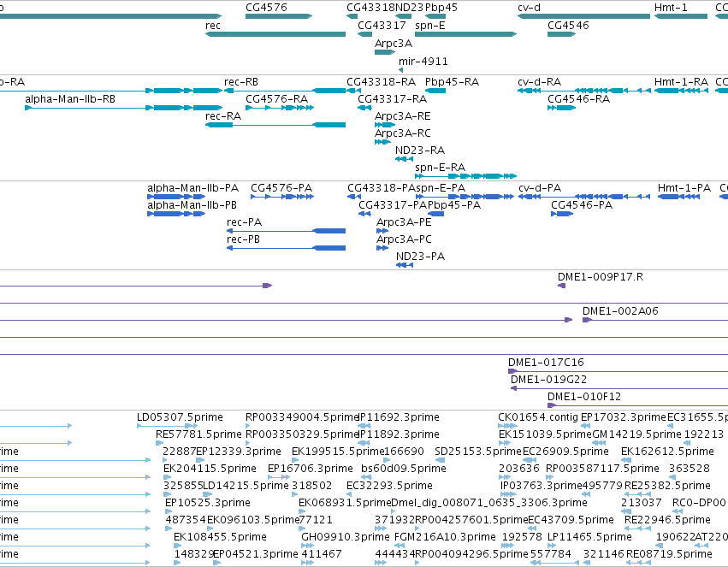Click the rec gene label
This screenshot has height=567, width=728.
tap(213, 26)
